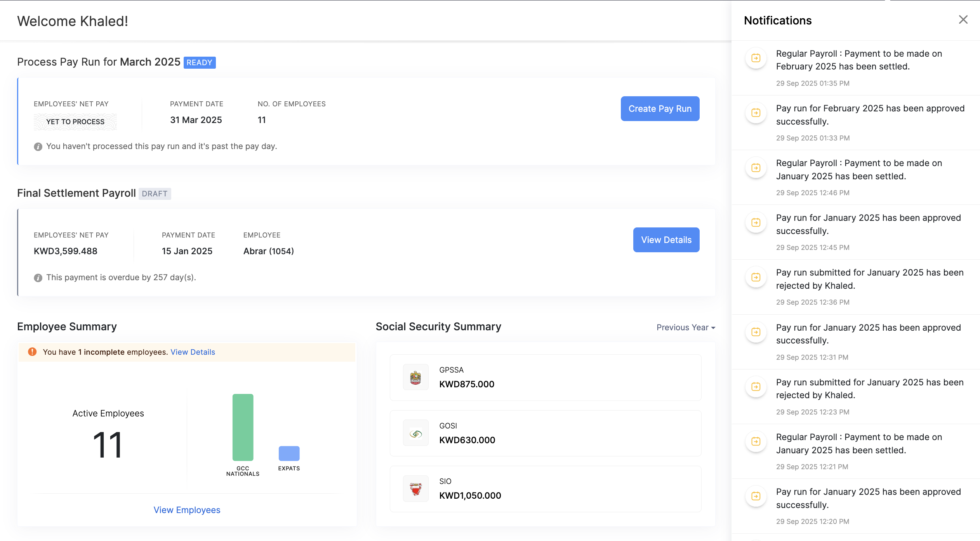Open the Previous Year dropdown
This screenshot has width=980, height=541.
685,328
